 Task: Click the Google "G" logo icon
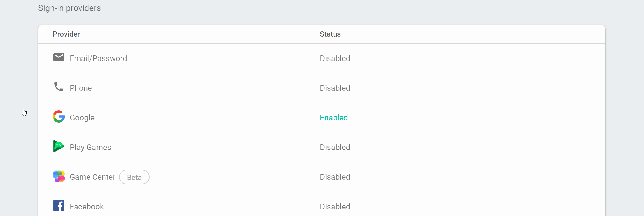point(58,117)
